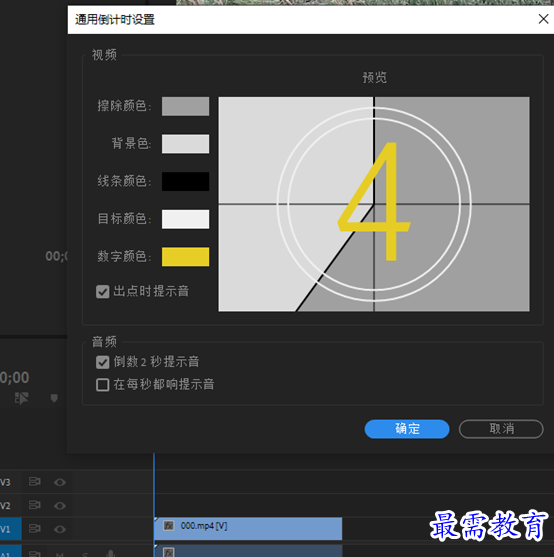
Task: Toggle sync lock on track V1
Action: point(34,529)
